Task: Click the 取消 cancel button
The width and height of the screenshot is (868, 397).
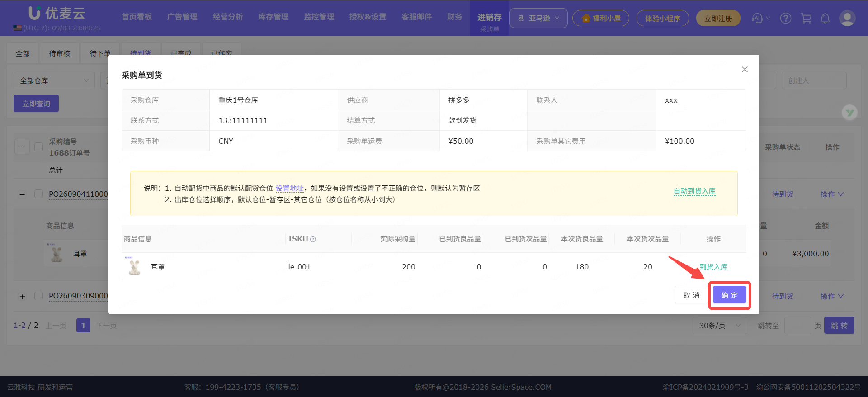Action: click(691, 295)
